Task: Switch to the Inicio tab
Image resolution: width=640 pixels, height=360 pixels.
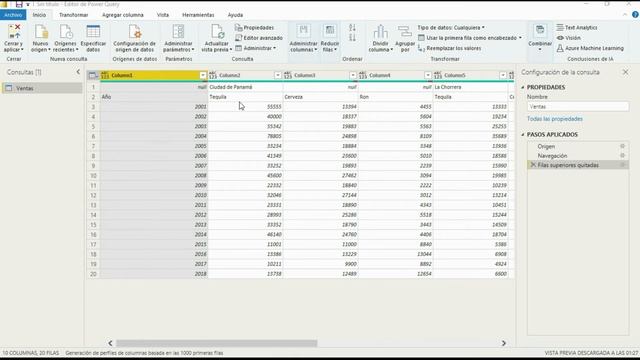Action: click(40, 15)
